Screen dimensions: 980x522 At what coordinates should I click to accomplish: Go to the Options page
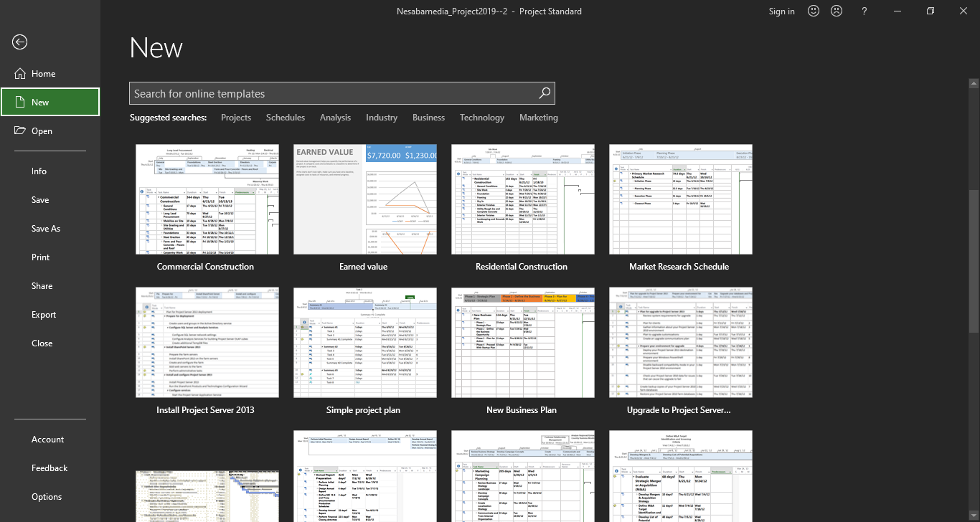click(x=47, y=497)
